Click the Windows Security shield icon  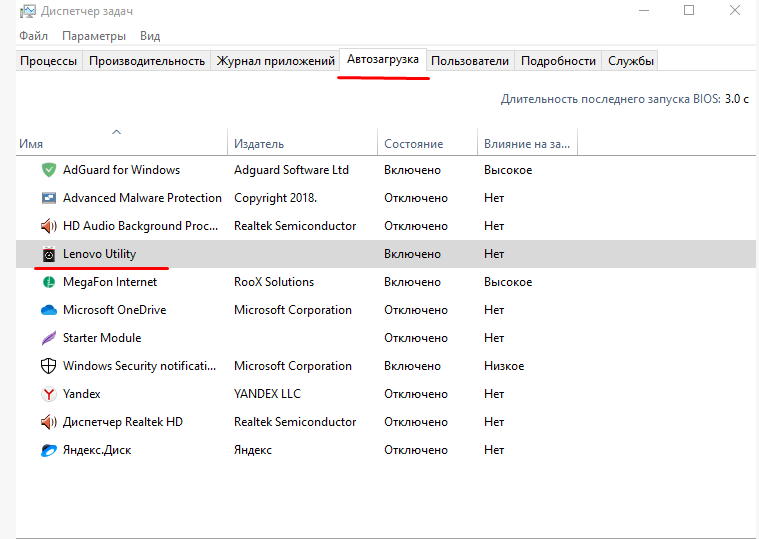click(48, 366)
